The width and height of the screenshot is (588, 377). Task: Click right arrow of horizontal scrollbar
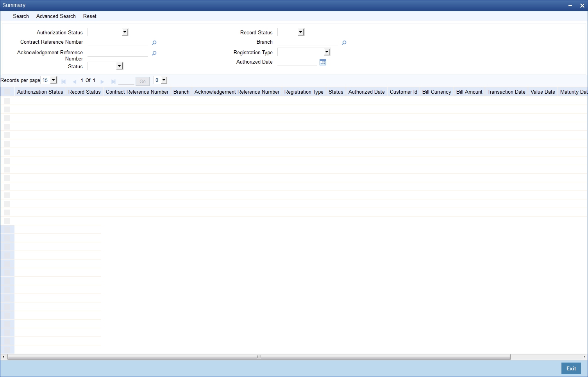click(584, 357)
